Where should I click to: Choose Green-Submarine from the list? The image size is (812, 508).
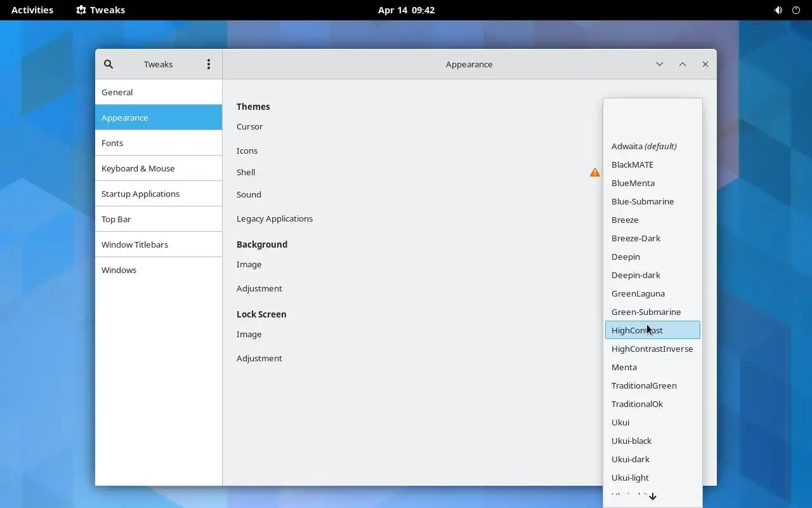[653, 312]
